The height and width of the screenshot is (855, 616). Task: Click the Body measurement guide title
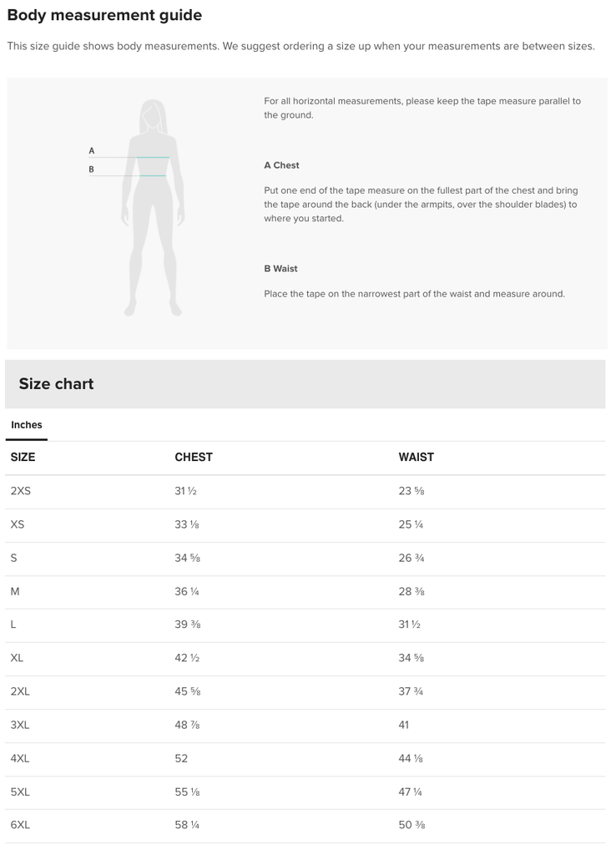click(104, 15)
